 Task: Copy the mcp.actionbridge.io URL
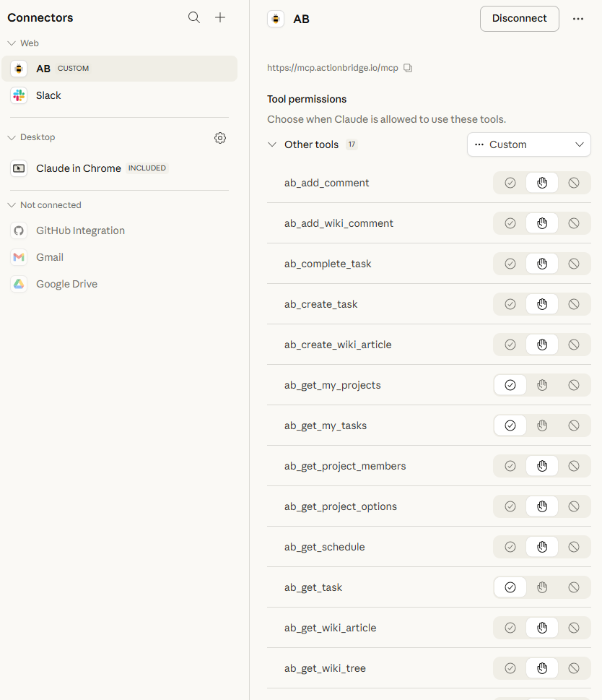(x=408, y=66)
